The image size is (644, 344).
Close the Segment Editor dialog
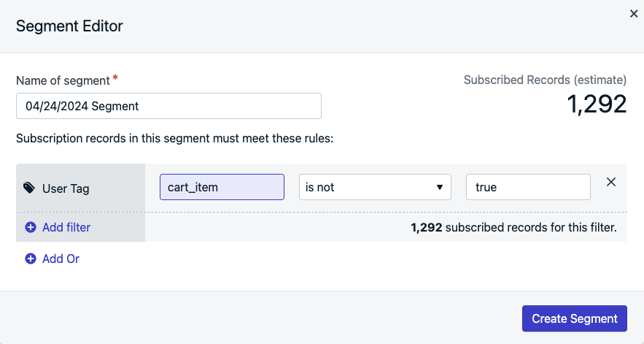pyautogui.click(x=634, y=14)
